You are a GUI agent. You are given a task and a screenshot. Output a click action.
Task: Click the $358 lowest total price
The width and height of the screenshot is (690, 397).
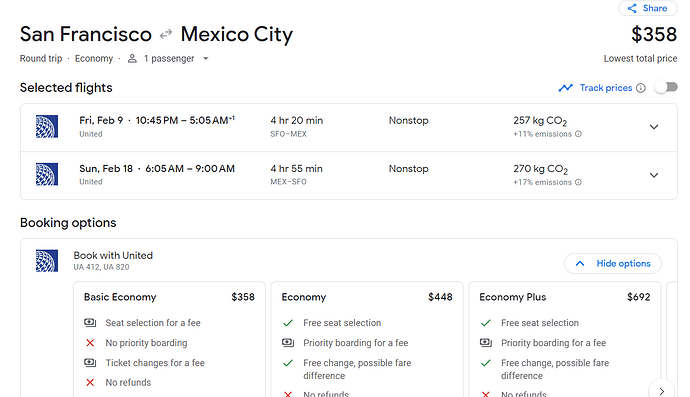654,34
